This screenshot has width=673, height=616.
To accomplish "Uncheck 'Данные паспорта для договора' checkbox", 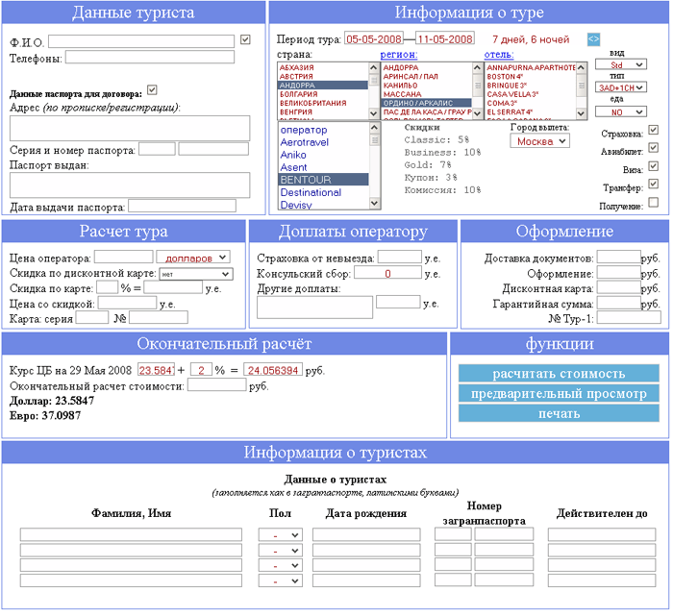I will [152, 90].
